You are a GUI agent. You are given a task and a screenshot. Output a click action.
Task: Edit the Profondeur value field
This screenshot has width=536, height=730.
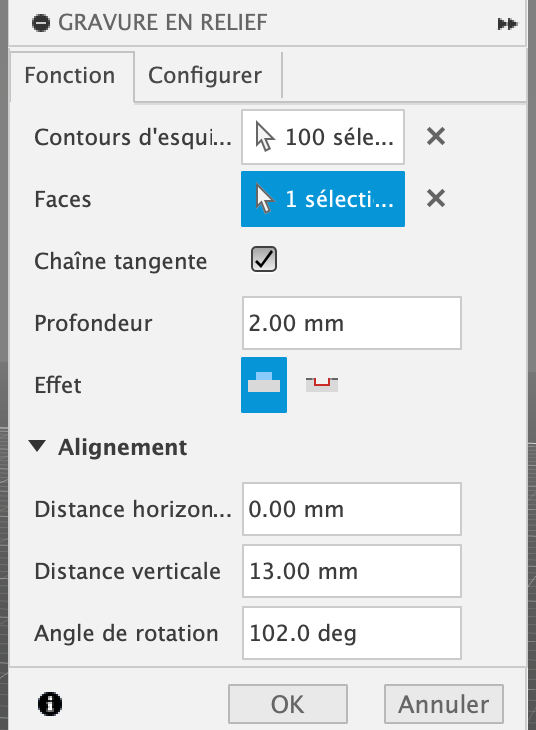(352, 323)
